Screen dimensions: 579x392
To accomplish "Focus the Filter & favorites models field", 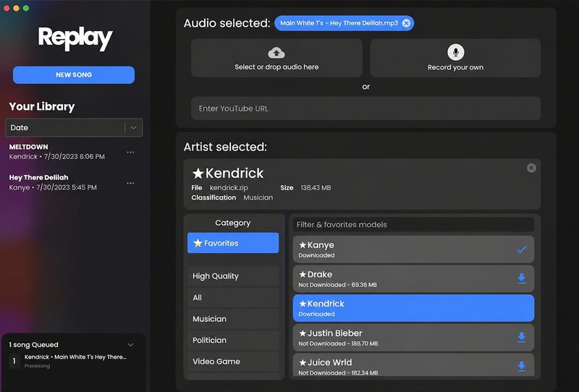I will coord(413,224).
